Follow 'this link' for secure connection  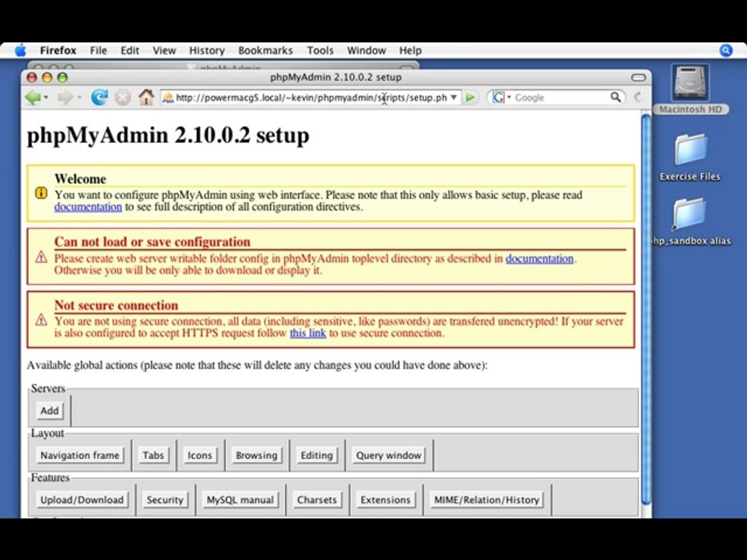(x=308, y=334)
